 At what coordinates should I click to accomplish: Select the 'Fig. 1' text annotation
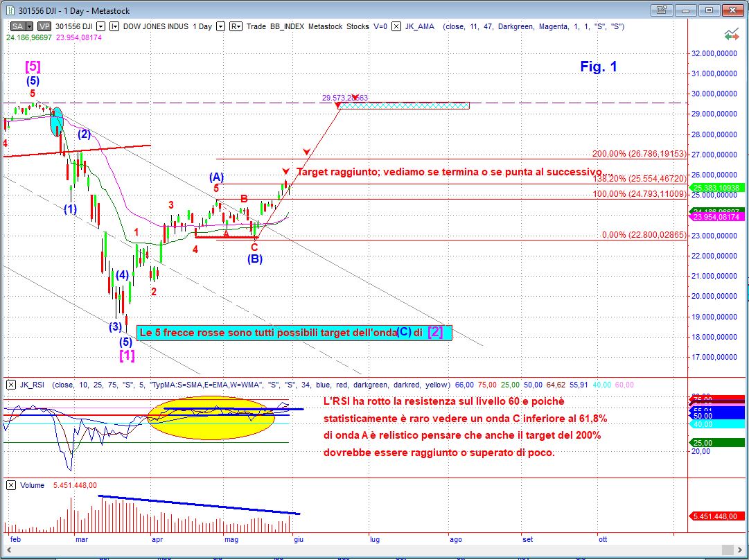coord(599,67)
